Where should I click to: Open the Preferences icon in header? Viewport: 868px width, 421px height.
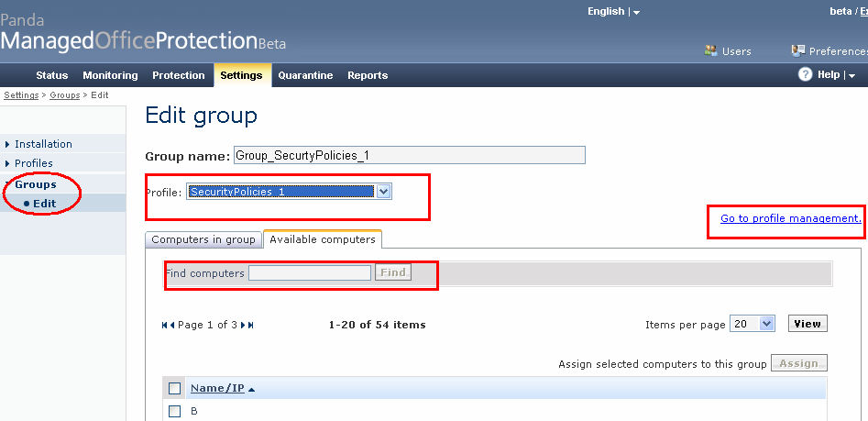click(797, 50)
